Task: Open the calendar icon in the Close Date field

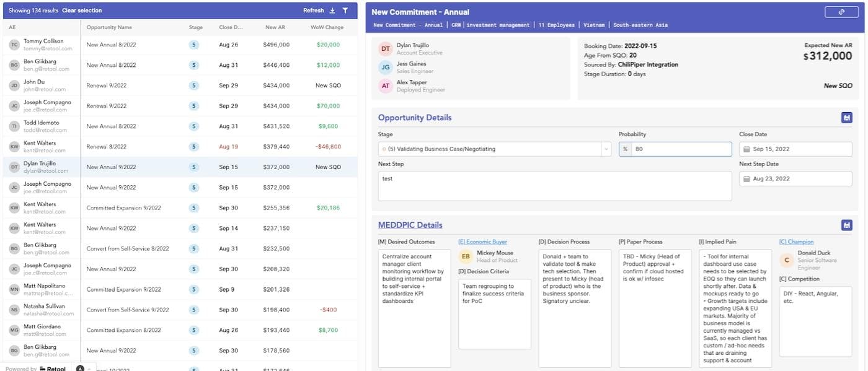Action: coord(747,149)
